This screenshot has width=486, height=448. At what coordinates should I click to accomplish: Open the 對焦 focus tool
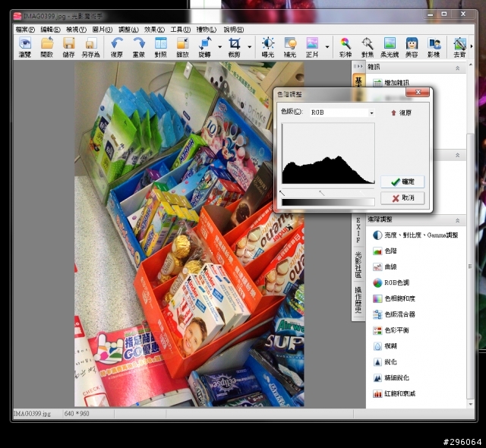pos(368,47)
